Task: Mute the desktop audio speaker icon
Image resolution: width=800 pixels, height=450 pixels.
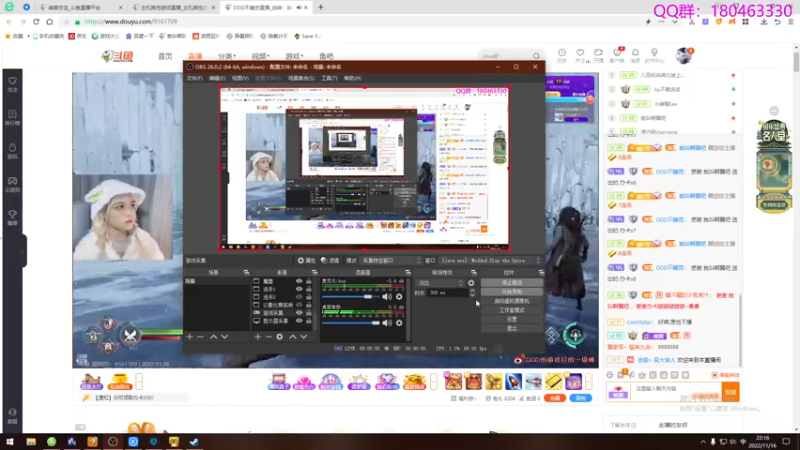Action: click(x=387, y=322)
